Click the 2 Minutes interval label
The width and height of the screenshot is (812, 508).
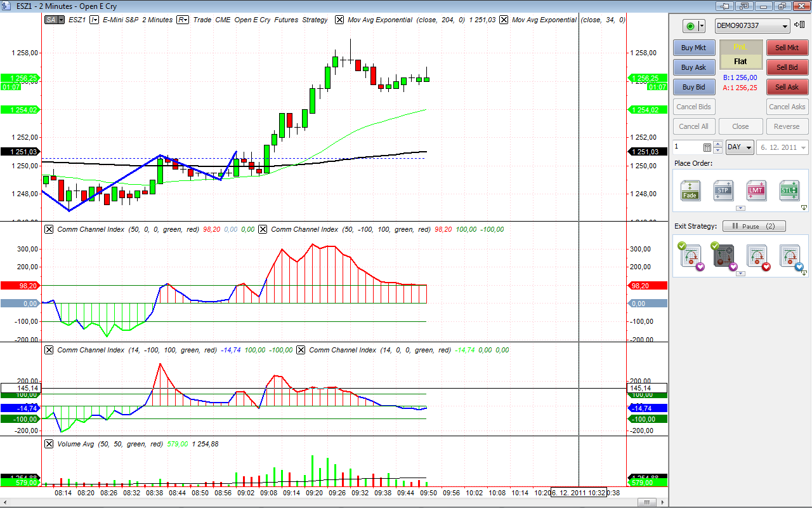coord(157,20)
